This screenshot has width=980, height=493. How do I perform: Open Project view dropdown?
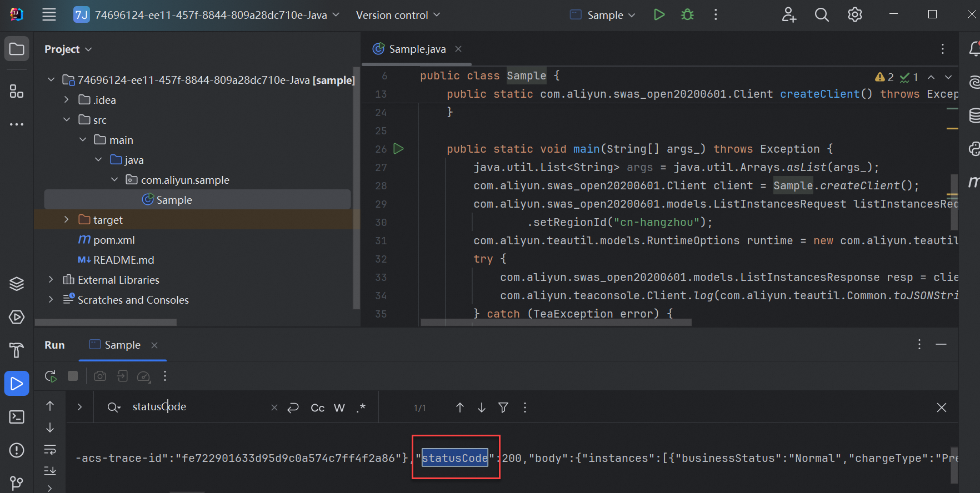click(x=68, y=49)
